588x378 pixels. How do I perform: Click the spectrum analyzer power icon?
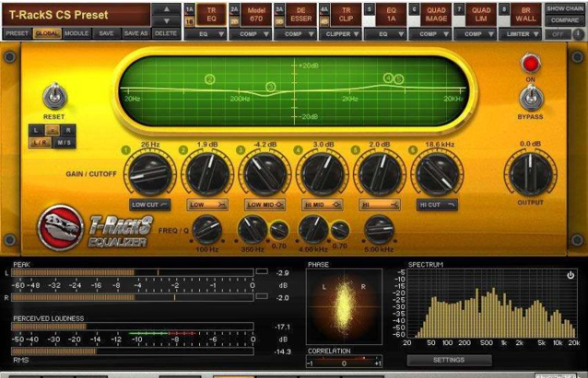[x=570, y=275]
